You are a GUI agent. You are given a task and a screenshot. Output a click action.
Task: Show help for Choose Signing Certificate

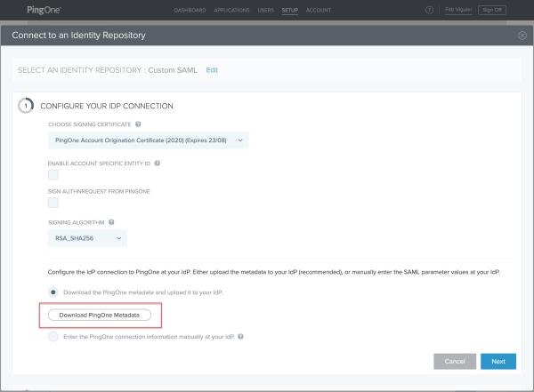tap(138, 124)
